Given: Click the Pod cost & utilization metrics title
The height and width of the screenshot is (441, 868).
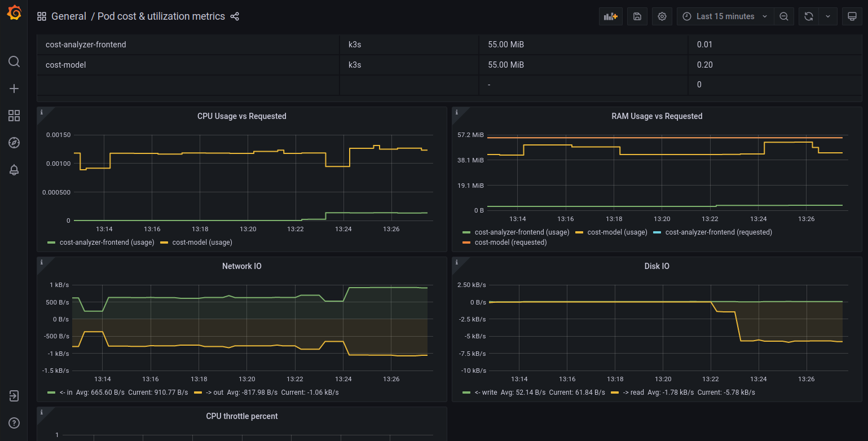Looking at the screenshot, I should pyautogui.click(x=161, y=16).
